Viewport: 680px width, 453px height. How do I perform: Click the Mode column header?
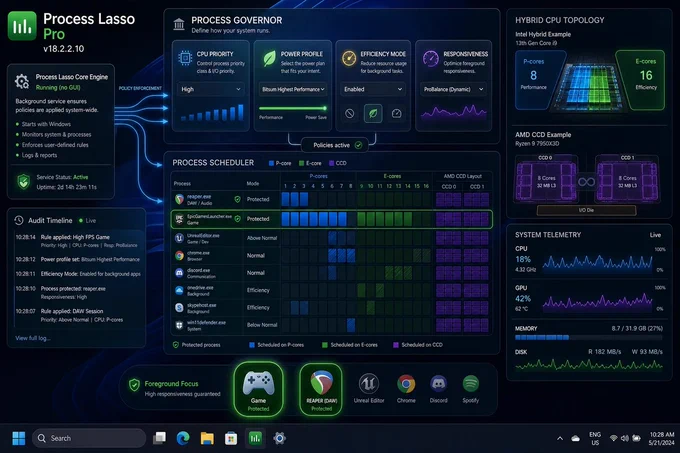[253, 184]
